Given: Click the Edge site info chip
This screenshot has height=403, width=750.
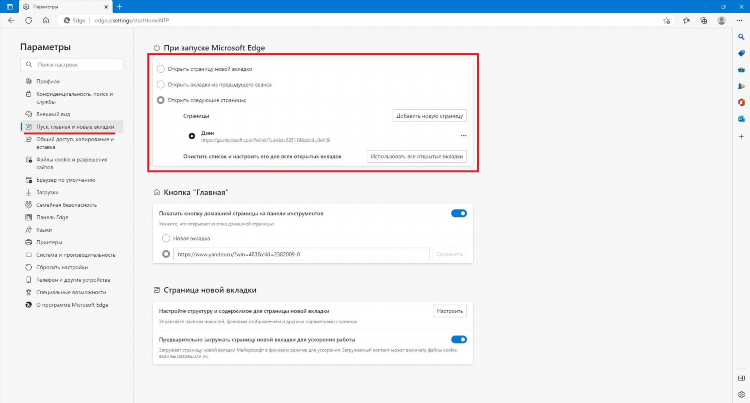Looking at the screenshot, I should [75, 21].
